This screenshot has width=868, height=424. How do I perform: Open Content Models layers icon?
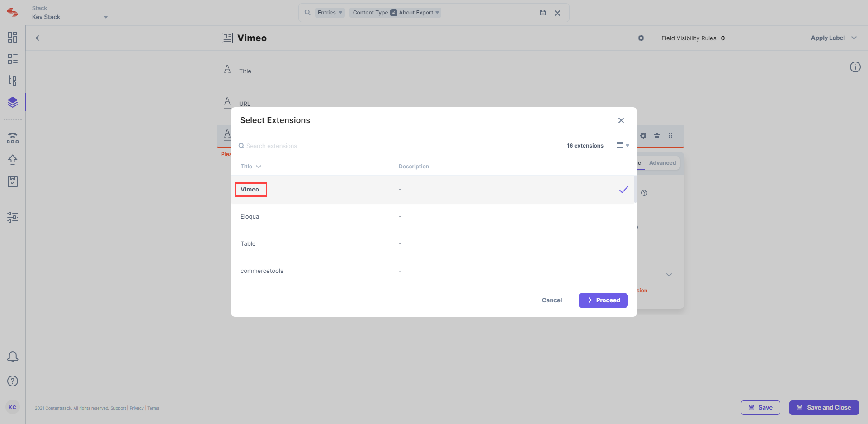pyautogui.click(x=13, y=102)
